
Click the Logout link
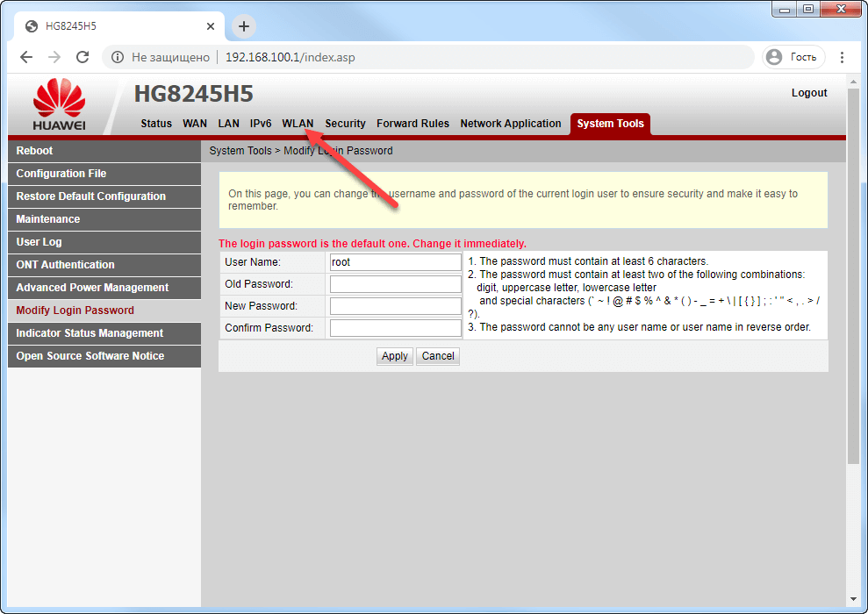(x=808, y=93)
